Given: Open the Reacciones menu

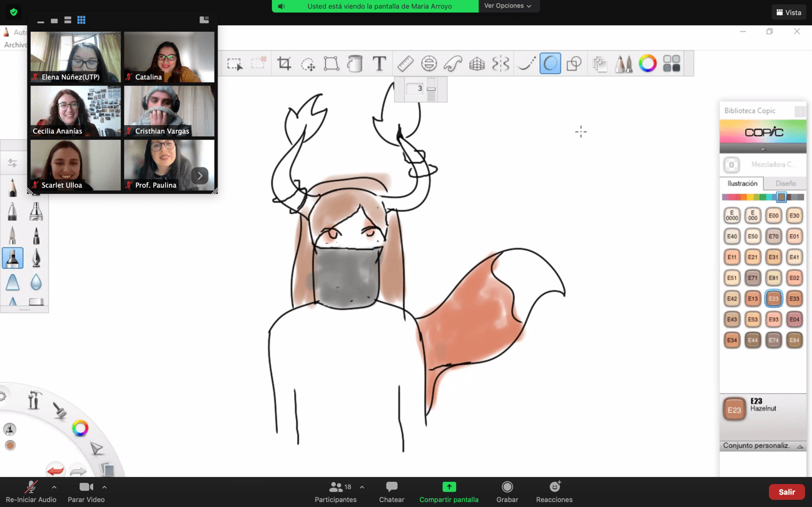Looking at the screenshot, I should click(x=554, y=492).
